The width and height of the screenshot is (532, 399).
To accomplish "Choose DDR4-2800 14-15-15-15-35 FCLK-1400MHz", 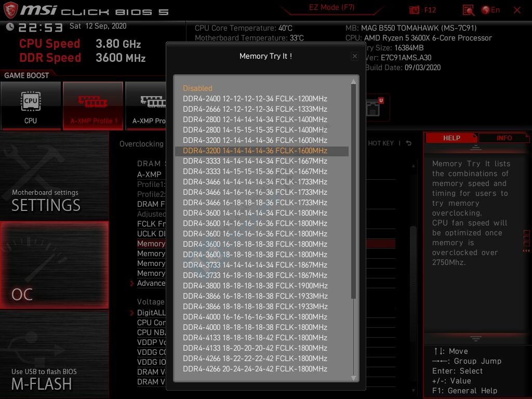I will tap(262, 130).
